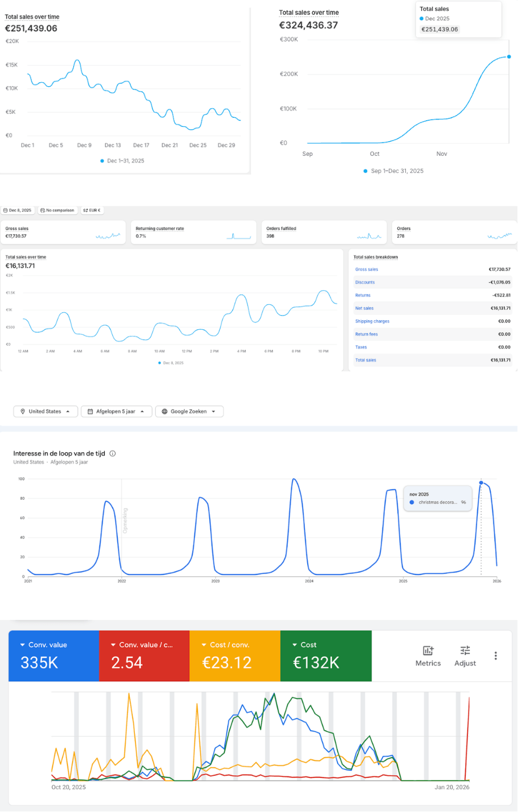The height and width of the screenshot is (812, 518).
Task: Click the Adjust sliders icon
Action: click(x=465, y=651)
